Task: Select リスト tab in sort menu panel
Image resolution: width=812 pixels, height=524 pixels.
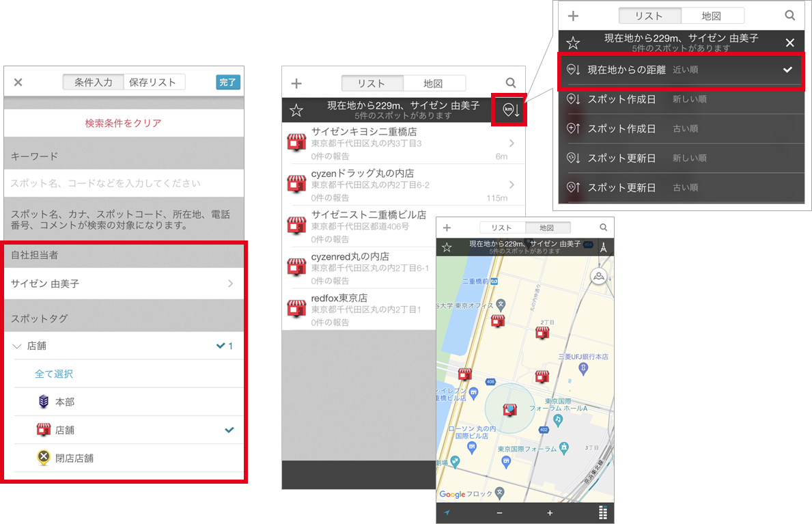Action: [x=650, y=16]
